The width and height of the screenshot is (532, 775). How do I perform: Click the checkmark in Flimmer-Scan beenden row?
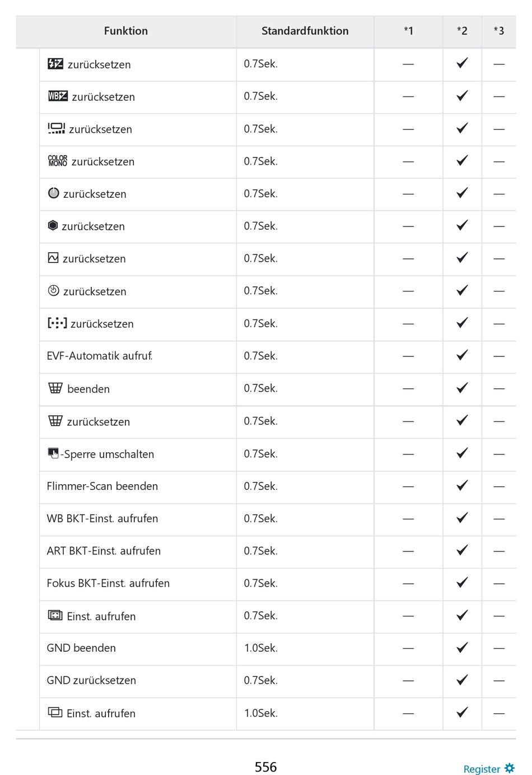point(462,485)
